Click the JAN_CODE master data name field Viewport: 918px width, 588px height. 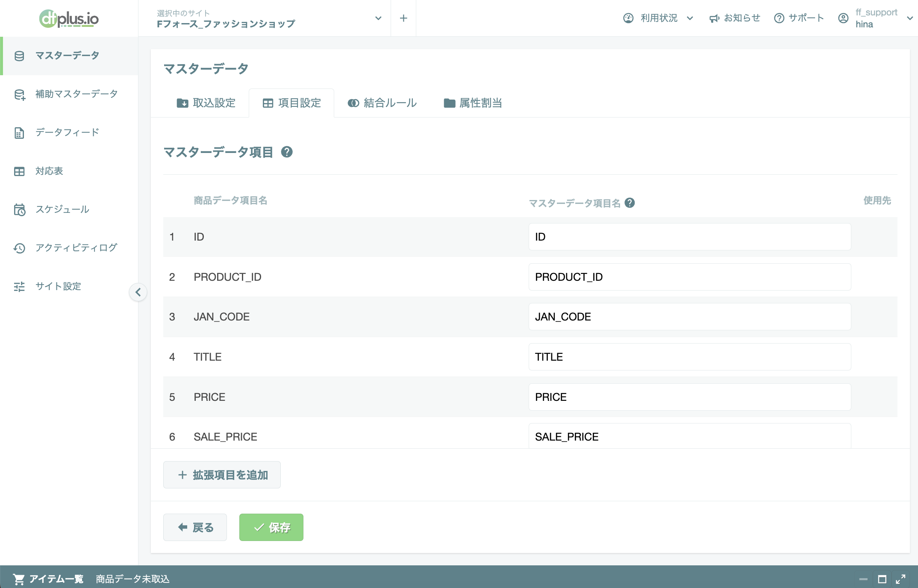[690, 317]
